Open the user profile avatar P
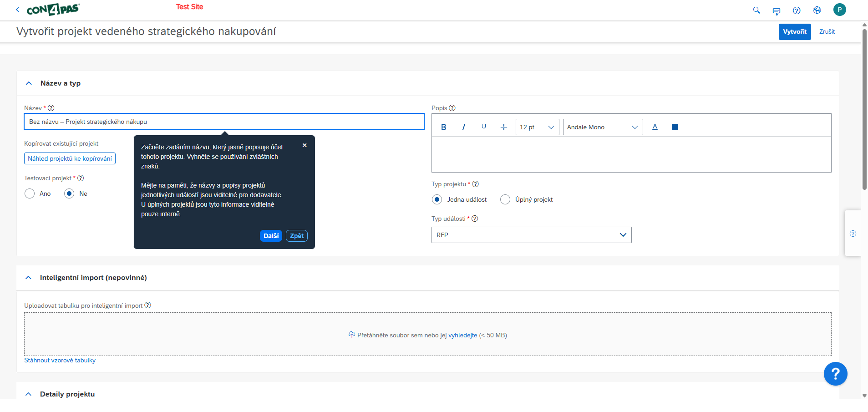868x412 pixels. coord(840,10)
